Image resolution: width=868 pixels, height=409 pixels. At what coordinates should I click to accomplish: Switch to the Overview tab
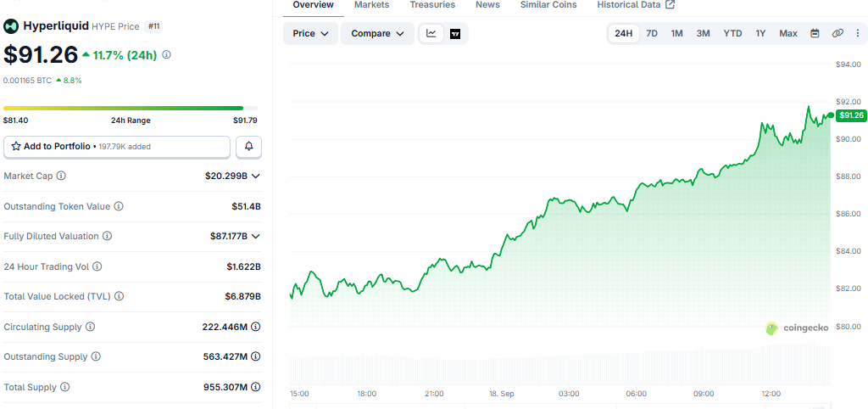(314, 5)
